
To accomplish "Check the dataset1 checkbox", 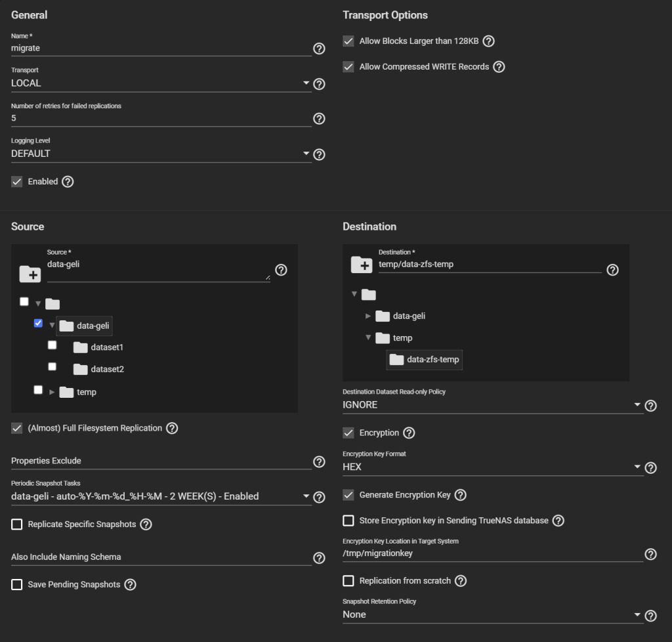I will tap(52, 345).
